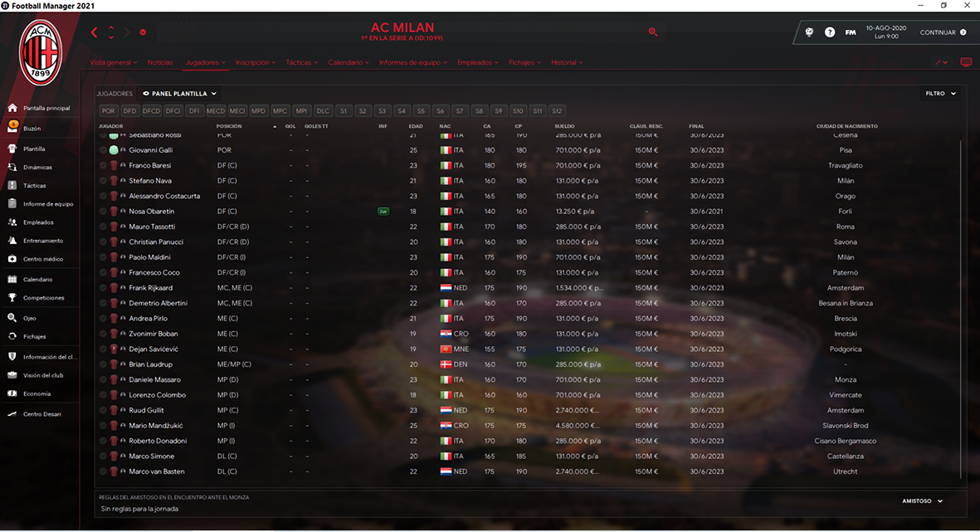Select the POR position filter button

point(109,110)
